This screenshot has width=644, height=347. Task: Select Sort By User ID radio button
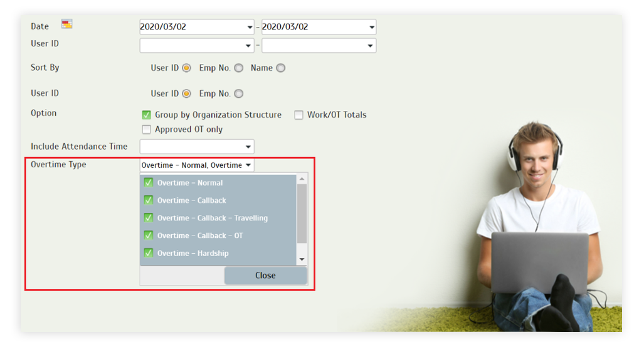click(x=186, y=68)
